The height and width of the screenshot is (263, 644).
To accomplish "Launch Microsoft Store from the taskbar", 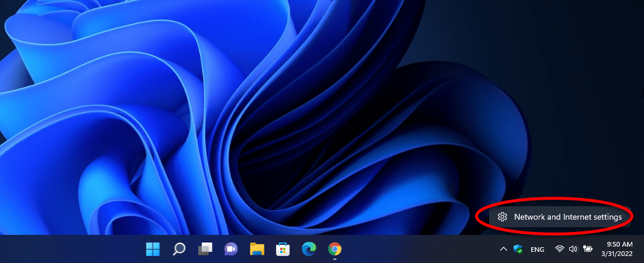I will (283, 249).
